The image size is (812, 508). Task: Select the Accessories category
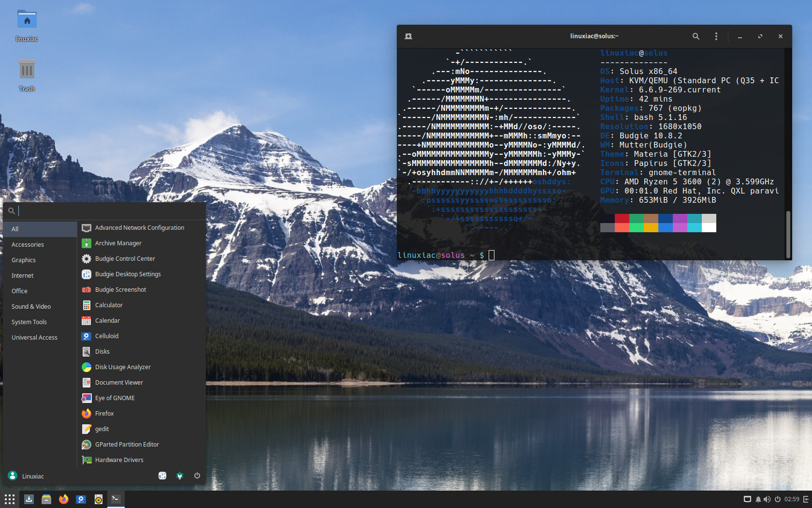(x=40, y=244)
